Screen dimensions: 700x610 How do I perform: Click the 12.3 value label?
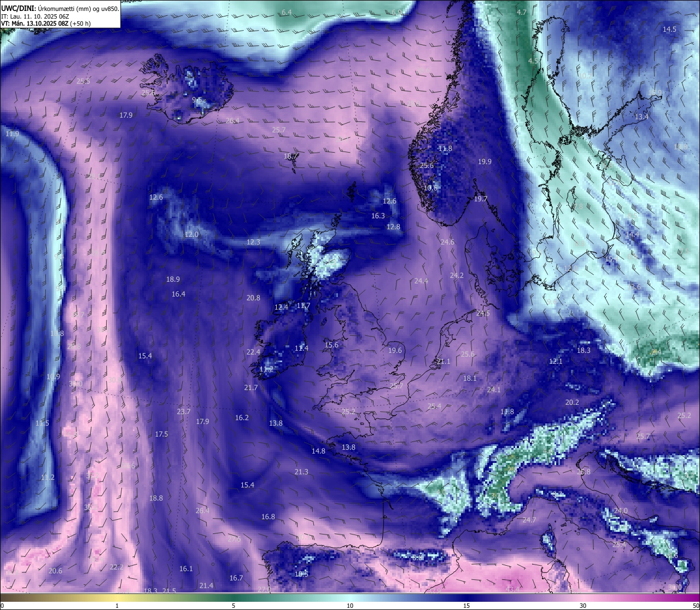(253, 242)
